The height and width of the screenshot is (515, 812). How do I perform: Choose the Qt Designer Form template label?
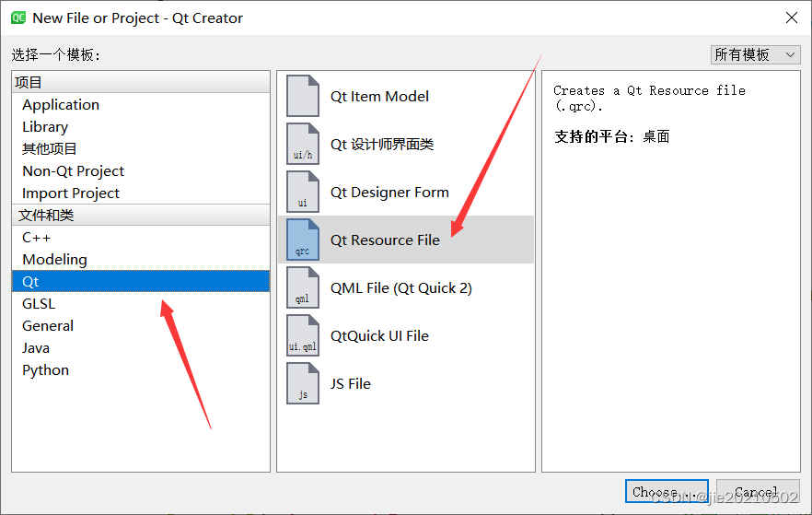389,193
